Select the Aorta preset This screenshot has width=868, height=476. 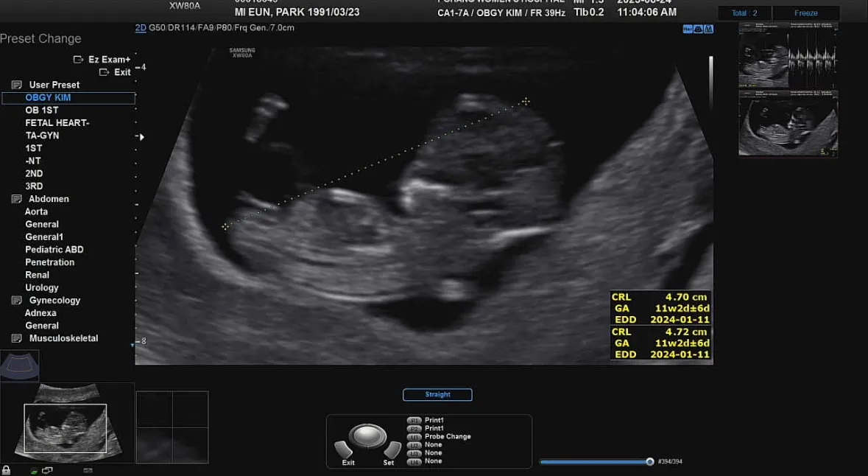[x=36, y=211]
